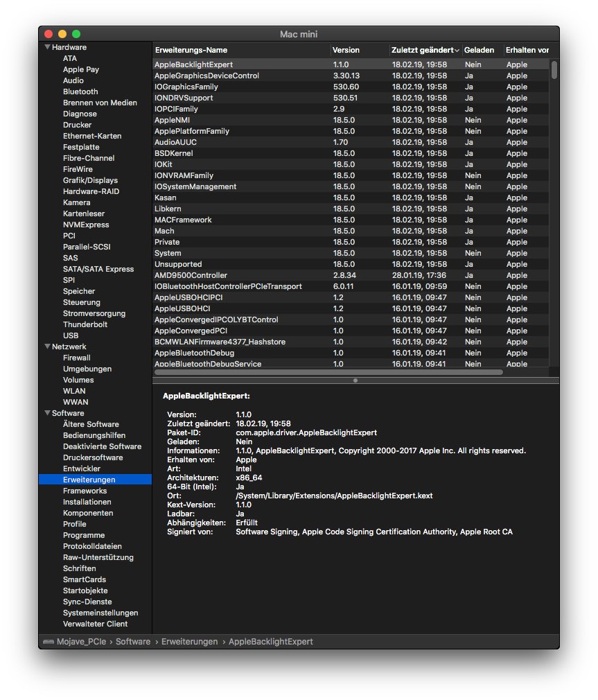The height and width of the screenshot is (700, 598).
Task: Click the Mojave_PCIe computer icon in path bar
Action: click(x=49, y=642)
